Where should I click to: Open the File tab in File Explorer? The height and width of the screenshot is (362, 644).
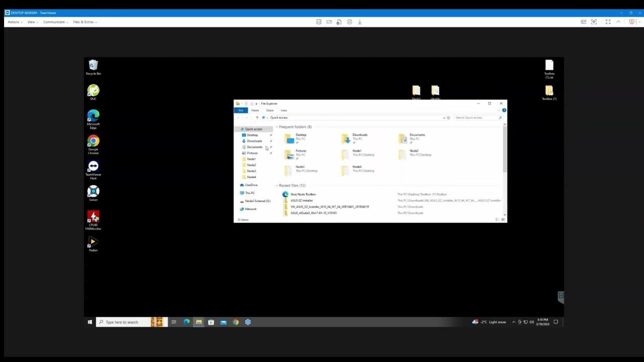point(241,111)
